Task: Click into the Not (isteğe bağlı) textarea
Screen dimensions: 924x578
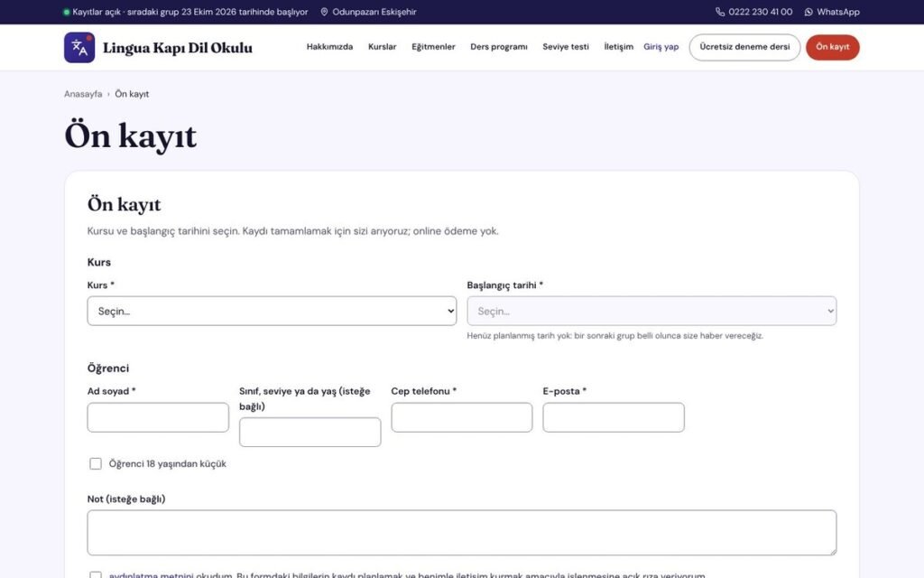Action: tap(462, 533)
